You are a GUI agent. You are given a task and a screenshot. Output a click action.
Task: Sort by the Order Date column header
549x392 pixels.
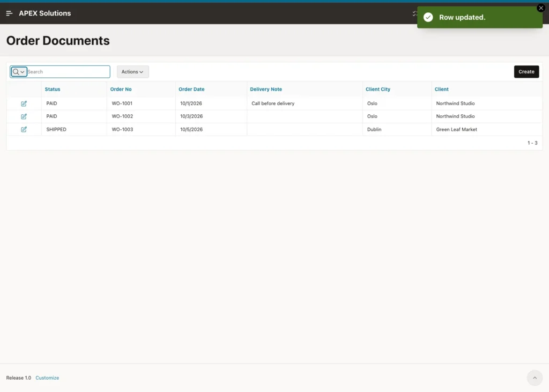point(191,90)
